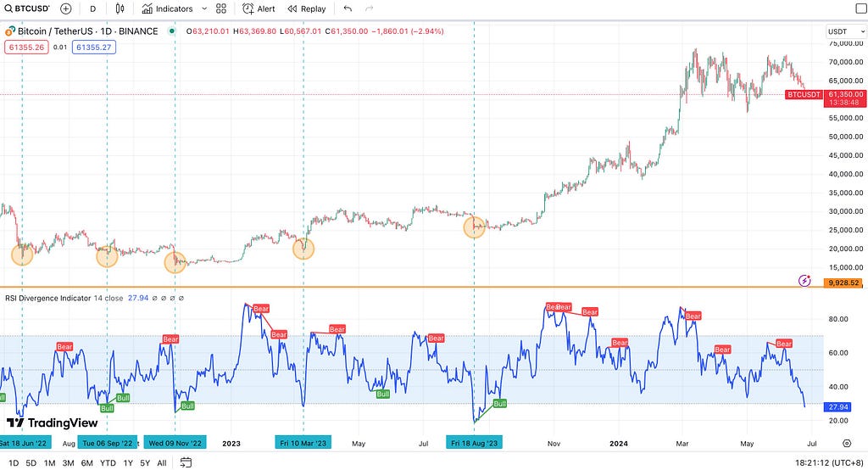Screen dimensions: 868x470
Task: Click the orange circle at the Nov '22 low
Action: 175,262
